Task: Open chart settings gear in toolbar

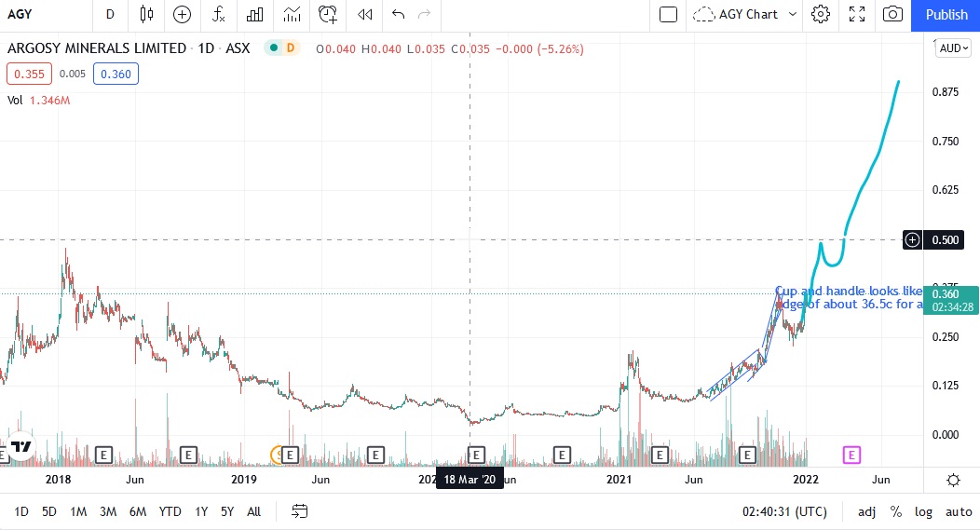Action: 820,14
